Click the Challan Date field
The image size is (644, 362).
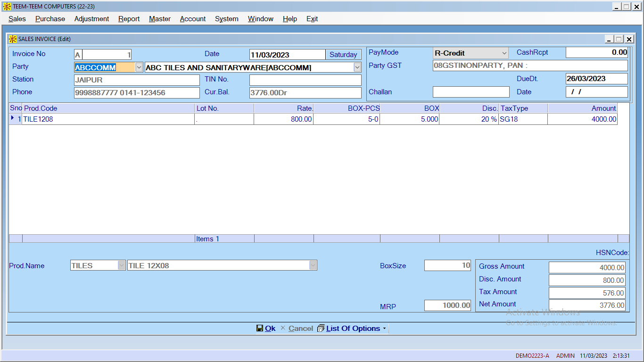tap(597, 92)
